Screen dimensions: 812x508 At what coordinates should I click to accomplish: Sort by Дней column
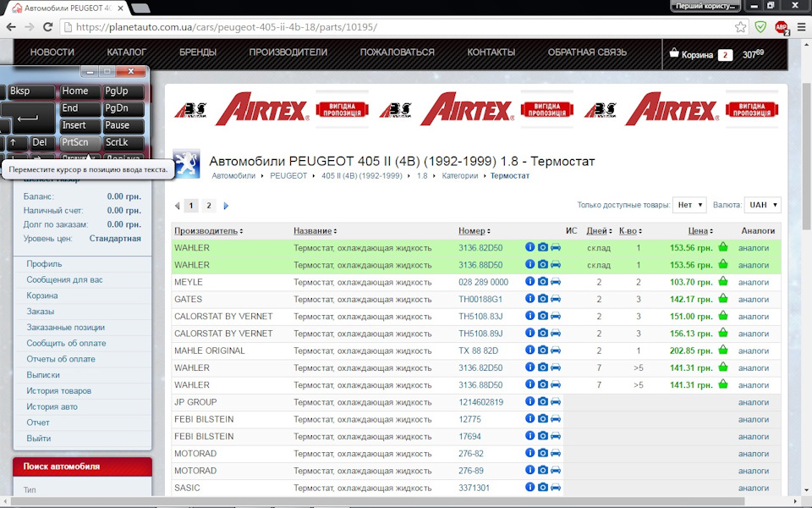click(x=599, y=230)
